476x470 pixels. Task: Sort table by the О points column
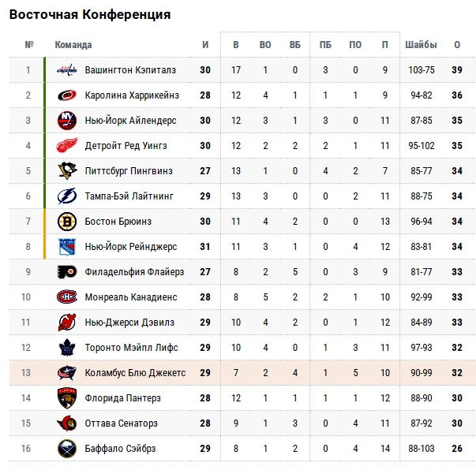point(456,45)
